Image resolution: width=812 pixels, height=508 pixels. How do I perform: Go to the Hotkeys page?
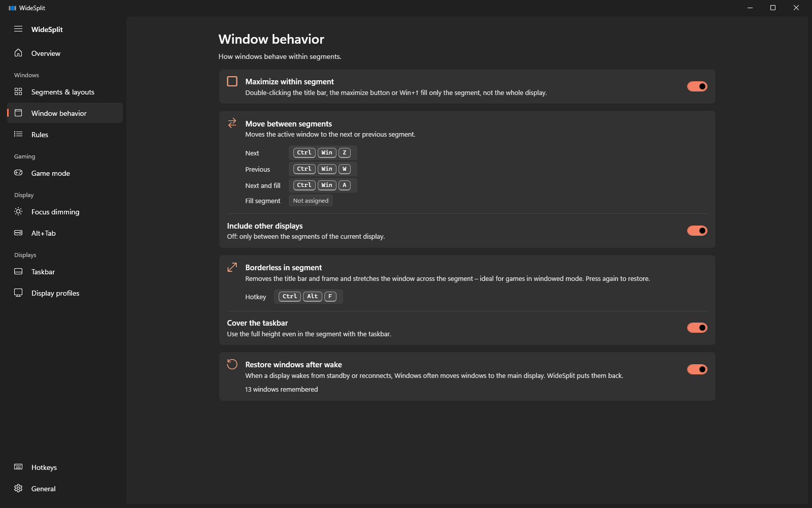(x=65, y=467)
